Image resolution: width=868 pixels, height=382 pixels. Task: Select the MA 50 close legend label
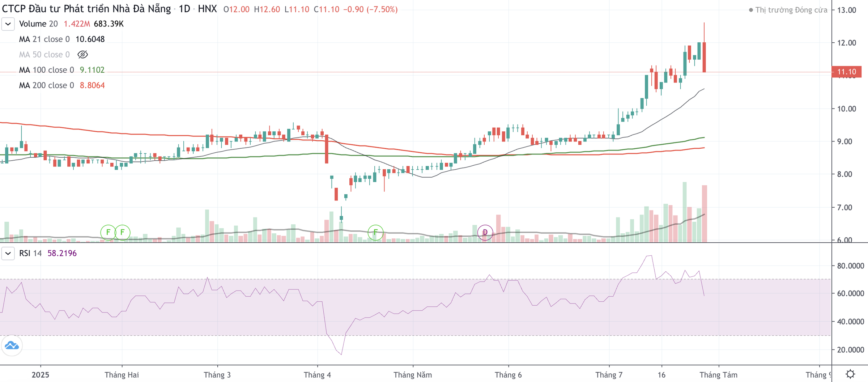coord(44,55)
